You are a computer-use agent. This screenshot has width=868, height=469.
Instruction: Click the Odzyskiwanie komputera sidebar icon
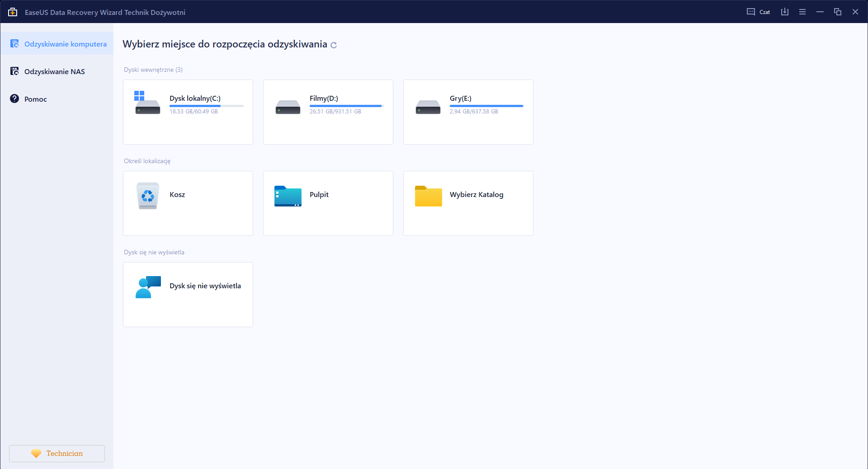click(x=14, y=44)
